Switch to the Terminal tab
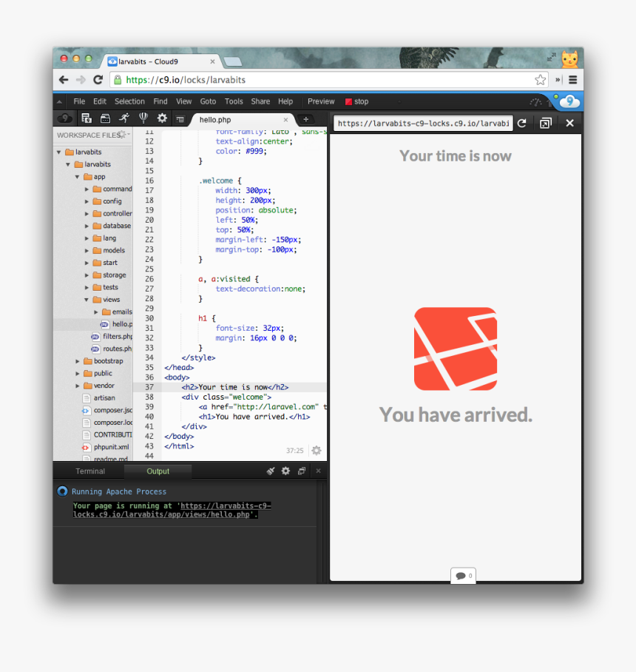This screenshot has height=672, width=636. click(90, 471)
